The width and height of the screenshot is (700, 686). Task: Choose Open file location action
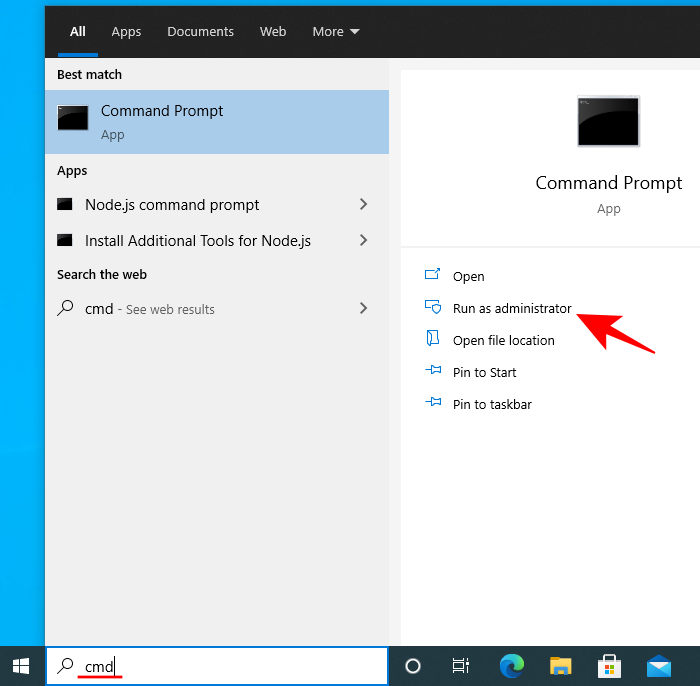[503, 340]
